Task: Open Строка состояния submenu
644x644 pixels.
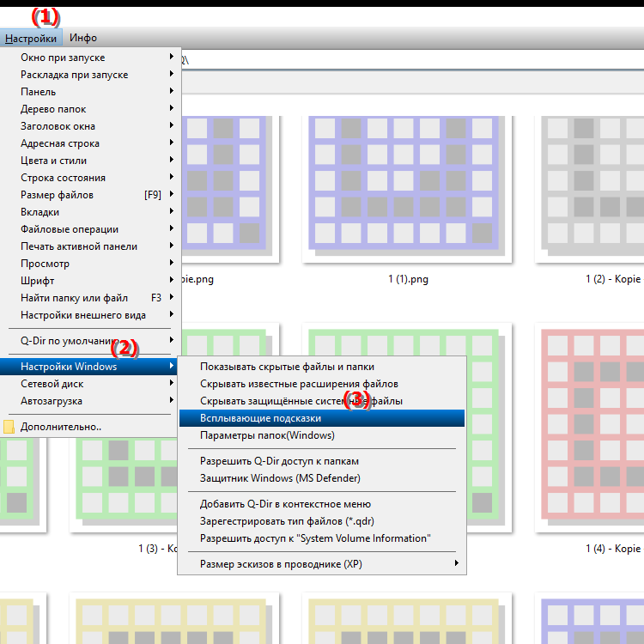Action: tap(90, 178)
